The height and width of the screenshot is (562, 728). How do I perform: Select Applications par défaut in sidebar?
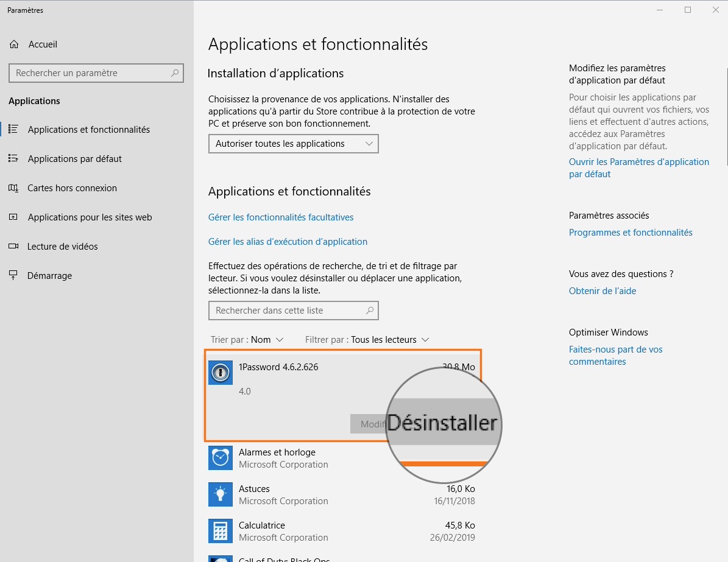click(74, 159)
